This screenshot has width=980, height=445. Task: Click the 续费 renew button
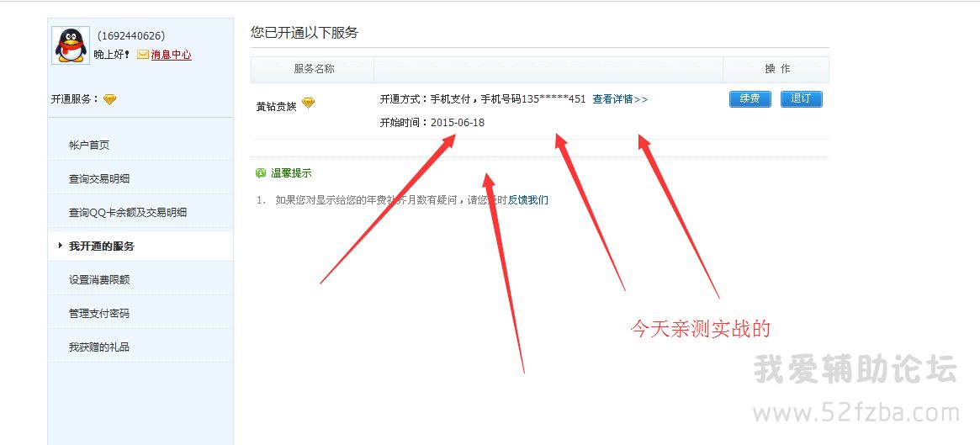pyautogui.click(x=750, y=98)
